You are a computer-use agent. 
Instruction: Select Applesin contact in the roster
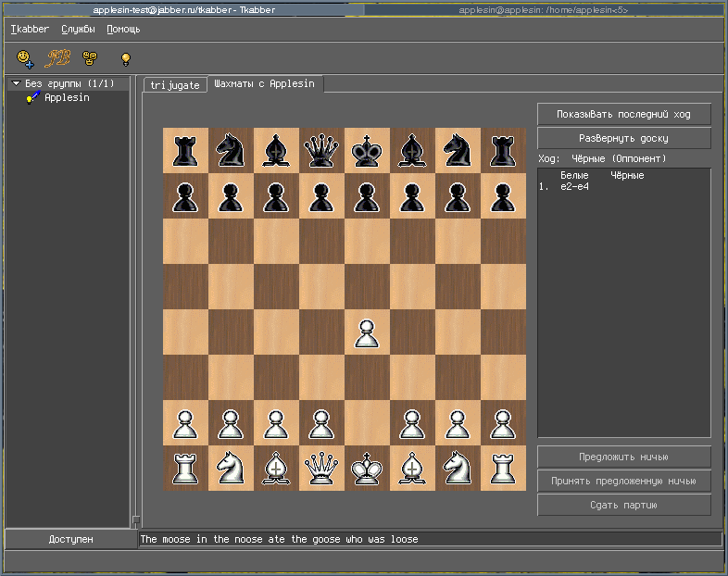67,97
